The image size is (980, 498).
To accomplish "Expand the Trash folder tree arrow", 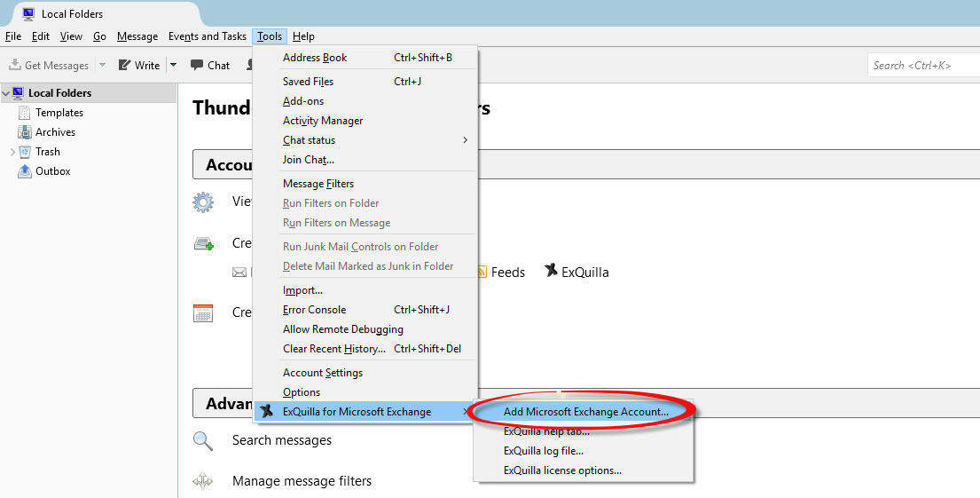I will point(12,152).
